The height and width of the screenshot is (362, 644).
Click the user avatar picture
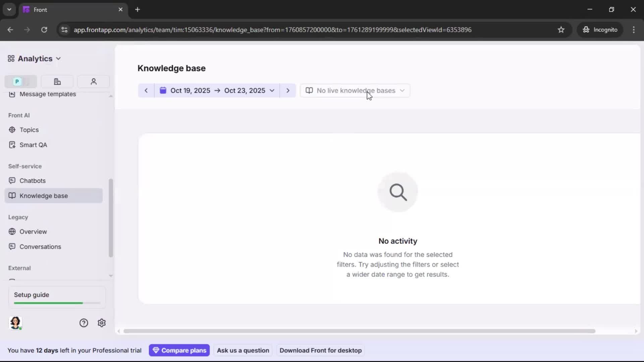15,323
